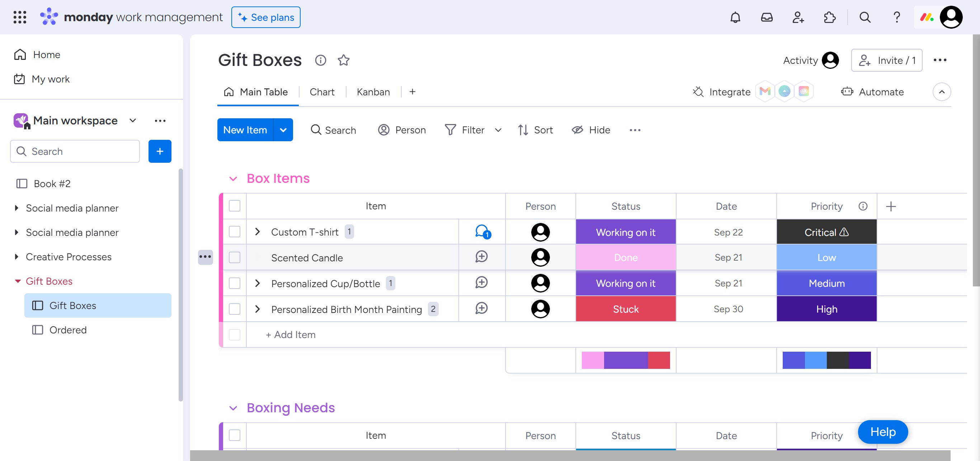
Task: Open board info icon next to title
Action: (320, 60)
